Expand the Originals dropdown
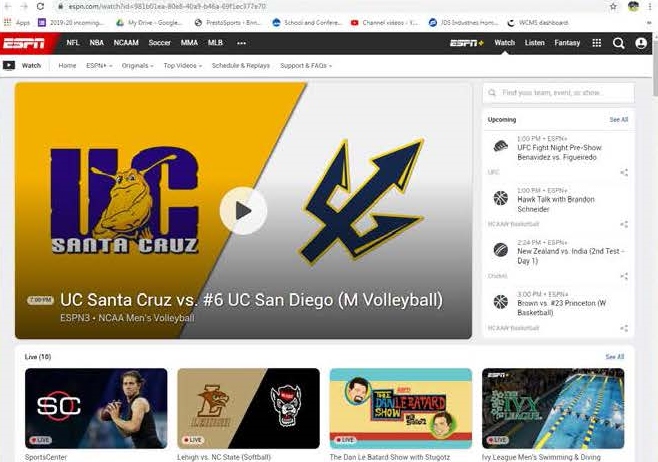Image resolution: width=658 pixels, height=462 pixels. coord(137,65)
